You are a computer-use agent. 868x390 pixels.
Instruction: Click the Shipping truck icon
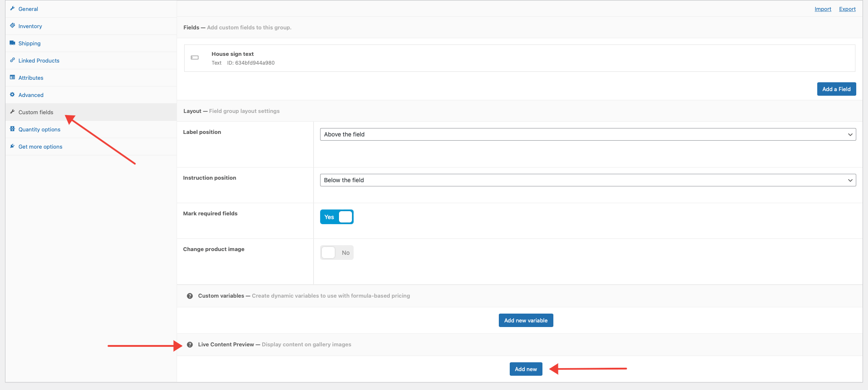(x=13, y=43)
